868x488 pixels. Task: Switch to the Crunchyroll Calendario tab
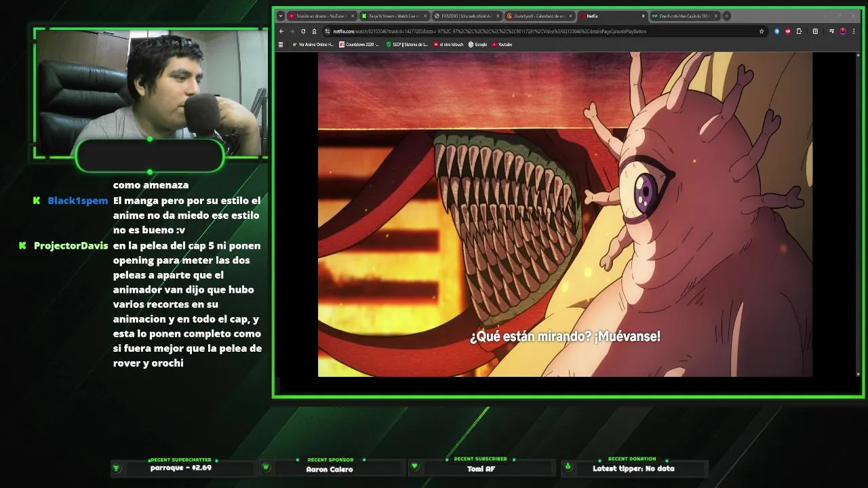(x=539, y=16)
